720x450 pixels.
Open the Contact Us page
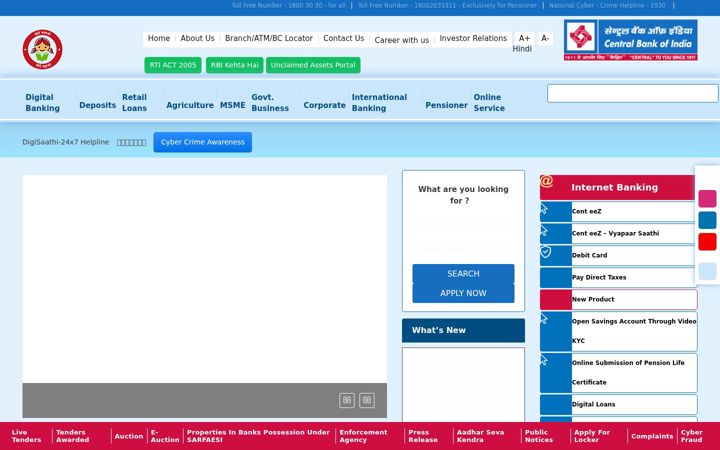343,38
